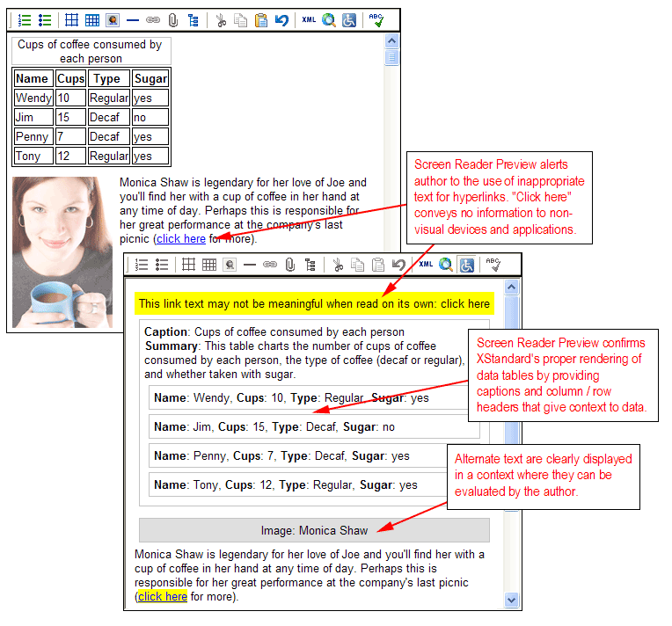Click 'Name' header cell in coffee table
Image resolution: width=672 pixels, height=626 pixels.
click(33, 79)
